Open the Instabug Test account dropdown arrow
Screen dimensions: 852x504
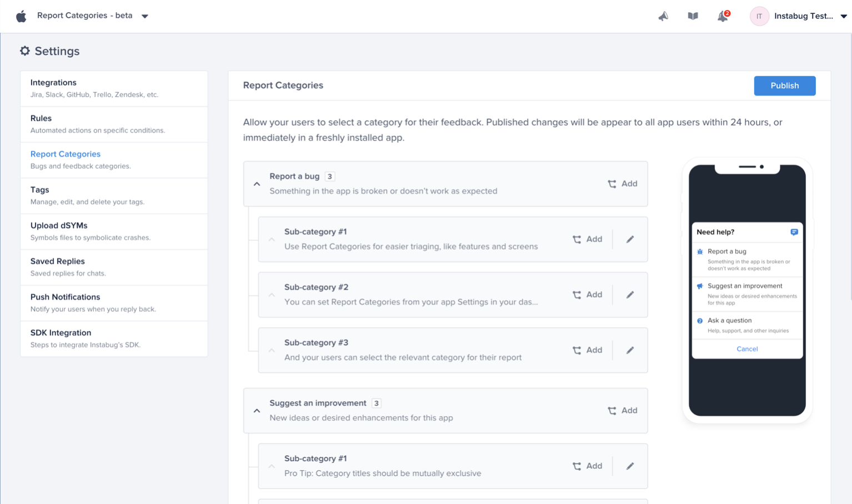coord(843,16)
